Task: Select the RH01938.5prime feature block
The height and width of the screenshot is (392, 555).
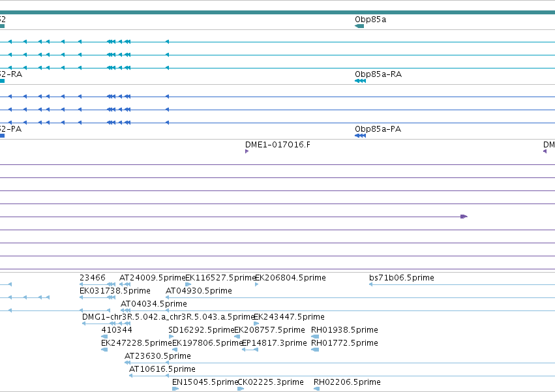Action: point(315,337)
